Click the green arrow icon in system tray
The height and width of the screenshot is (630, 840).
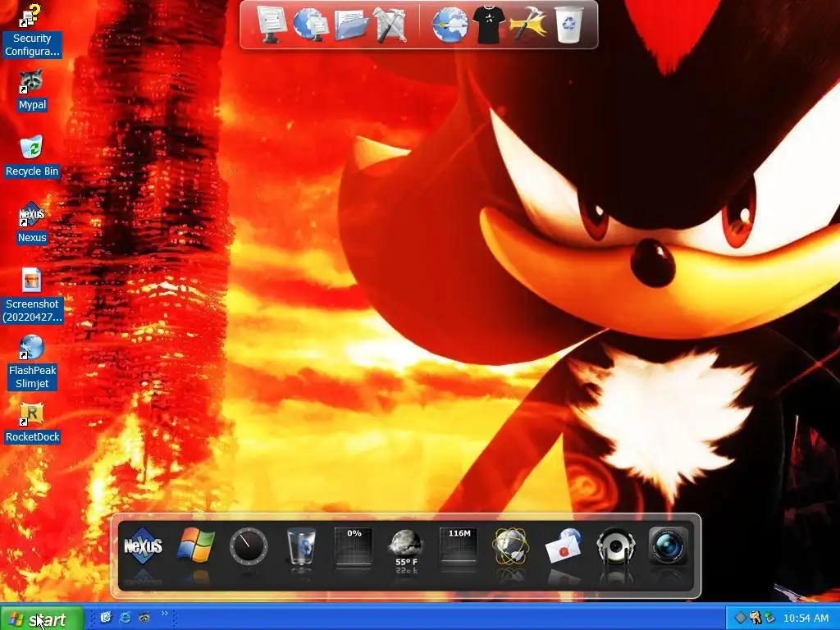tap(769, 619)
